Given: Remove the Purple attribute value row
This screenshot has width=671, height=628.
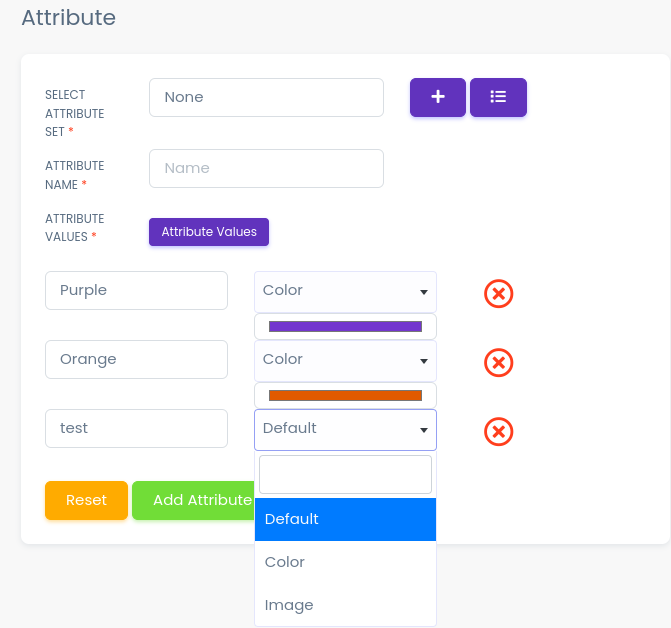Looking at the screenshot, I should point(498,293).
